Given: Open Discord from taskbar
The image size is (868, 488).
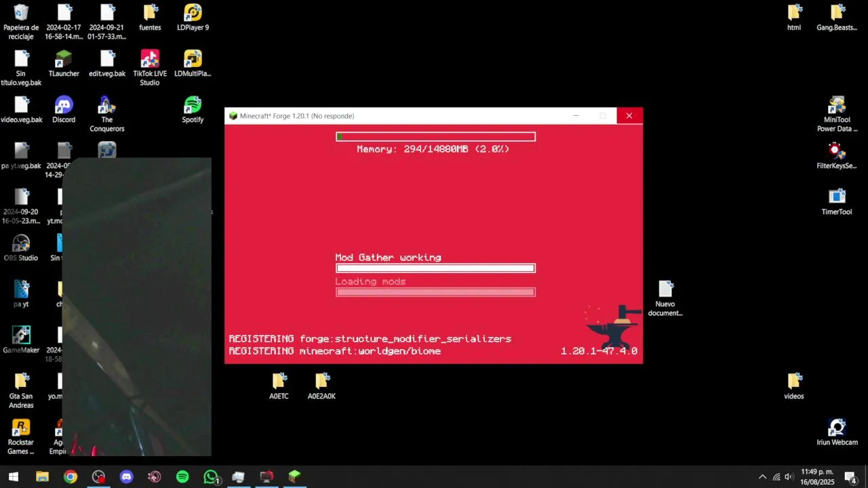Looking at the screenshot, I should click(126, 476).
